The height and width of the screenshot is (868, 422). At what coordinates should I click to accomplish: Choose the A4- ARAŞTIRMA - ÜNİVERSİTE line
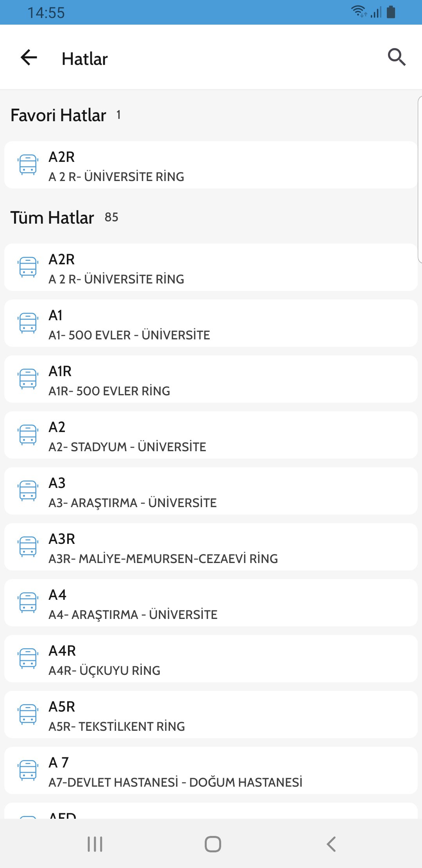pos(211,603)
